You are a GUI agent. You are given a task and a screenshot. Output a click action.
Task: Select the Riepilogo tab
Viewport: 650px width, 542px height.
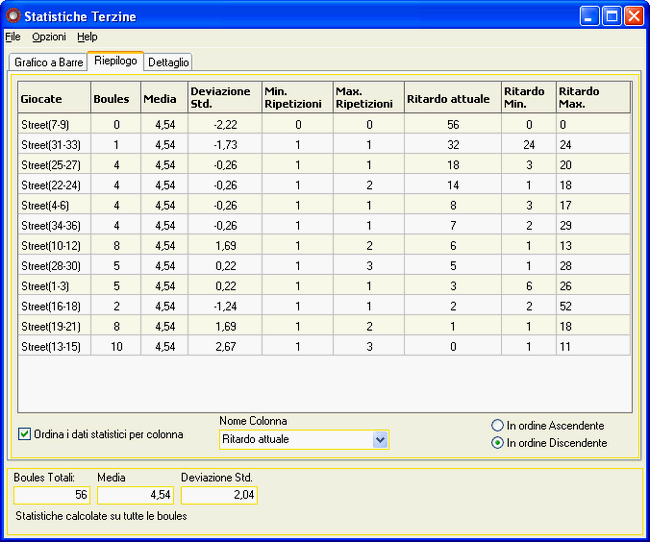coord(116,61)
